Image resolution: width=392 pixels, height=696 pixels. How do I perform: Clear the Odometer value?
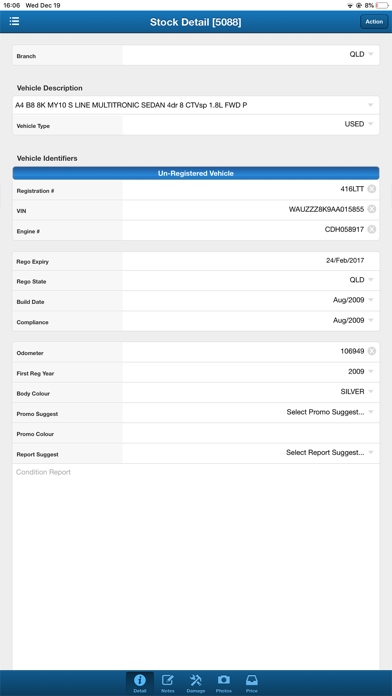[372, 351]
